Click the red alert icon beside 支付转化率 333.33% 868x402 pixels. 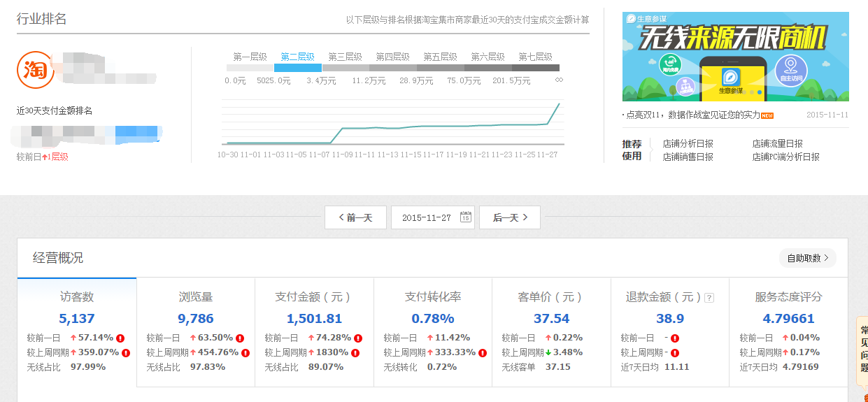[483, 353]
